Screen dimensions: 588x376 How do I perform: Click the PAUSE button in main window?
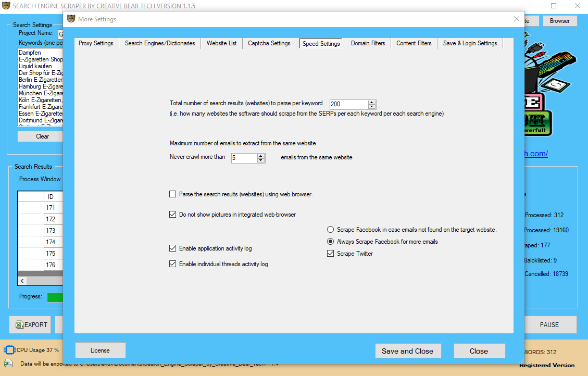(549, 324)
